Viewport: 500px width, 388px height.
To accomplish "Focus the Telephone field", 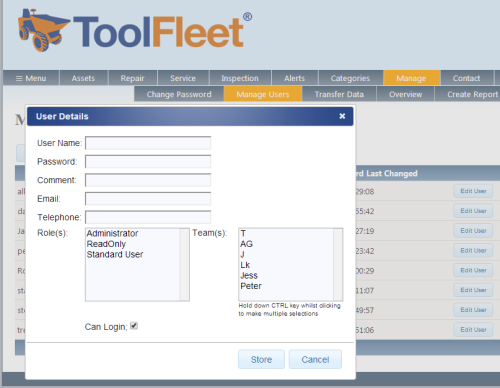I will click(148, 217).
